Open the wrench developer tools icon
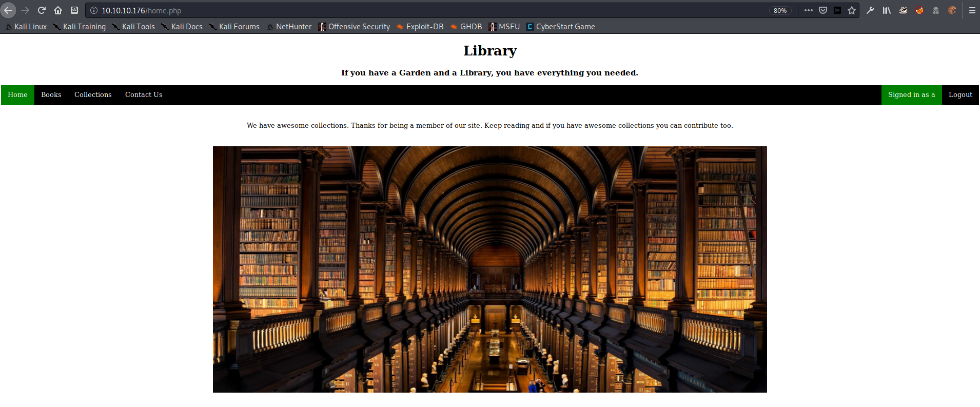The image size is (980, 407). point(870,10)
